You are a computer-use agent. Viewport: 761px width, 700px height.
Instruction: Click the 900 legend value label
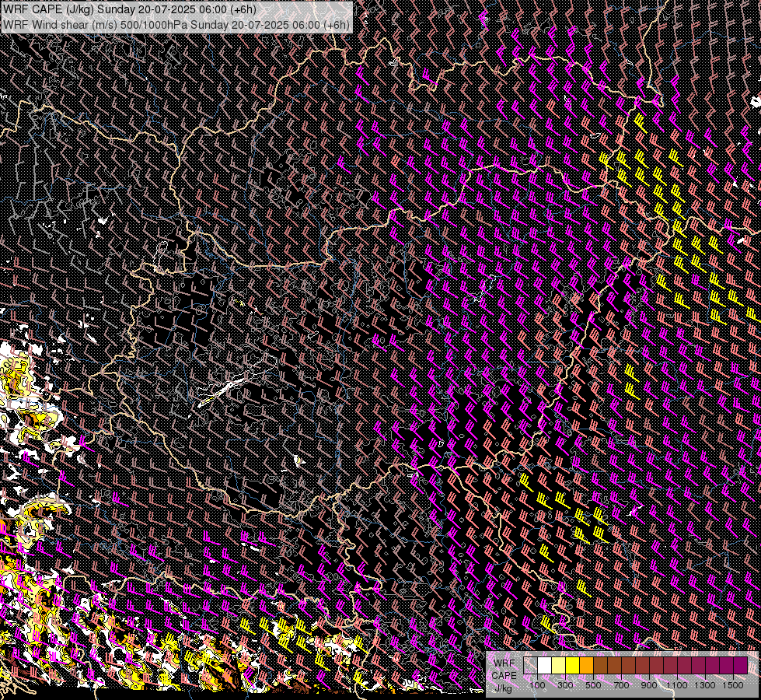pyautogui.click(x=649, y=685)
